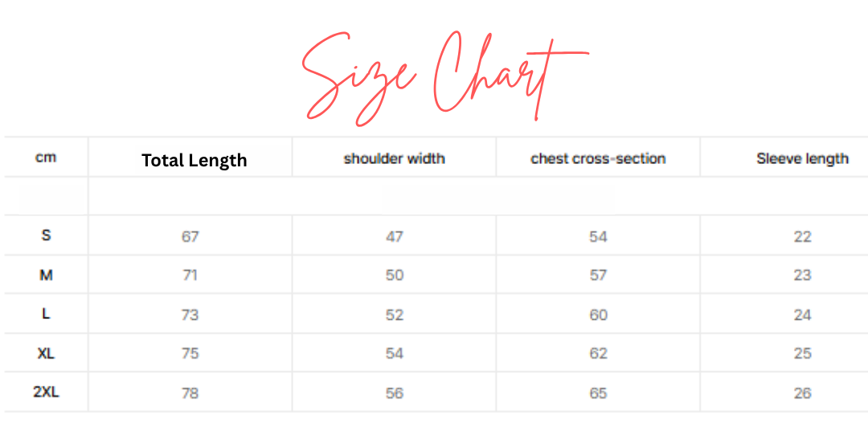Select sleeve length value 25 for XL

pos(802,353)
